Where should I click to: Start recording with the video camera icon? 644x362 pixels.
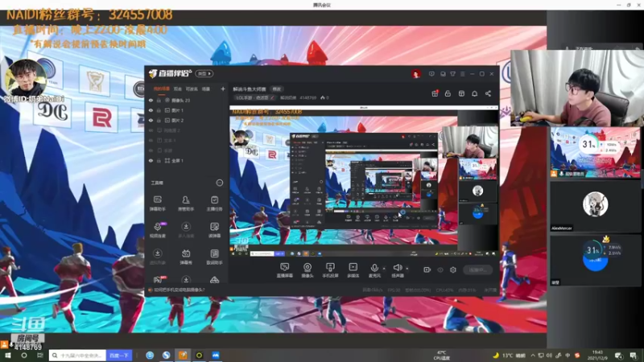coord(427,269)
